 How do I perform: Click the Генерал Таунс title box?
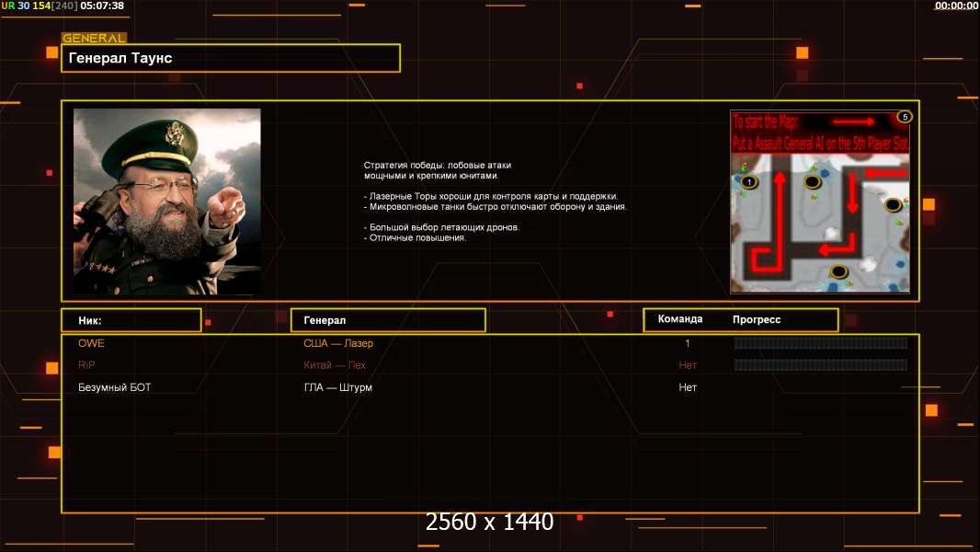[x=231, y=58]
